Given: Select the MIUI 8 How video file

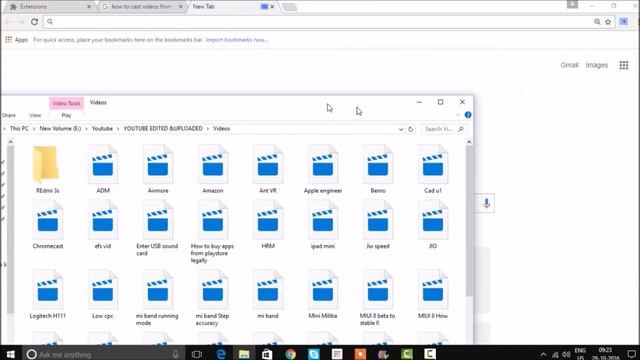Looking at the screenshot, I should pyautogui.click(x=433, y=295).
